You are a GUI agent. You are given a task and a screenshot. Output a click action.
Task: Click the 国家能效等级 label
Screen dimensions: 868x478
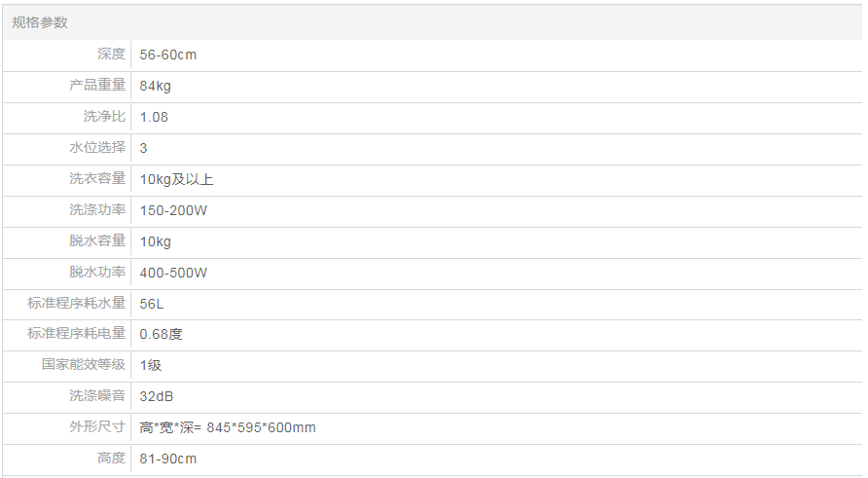(84, 365)
